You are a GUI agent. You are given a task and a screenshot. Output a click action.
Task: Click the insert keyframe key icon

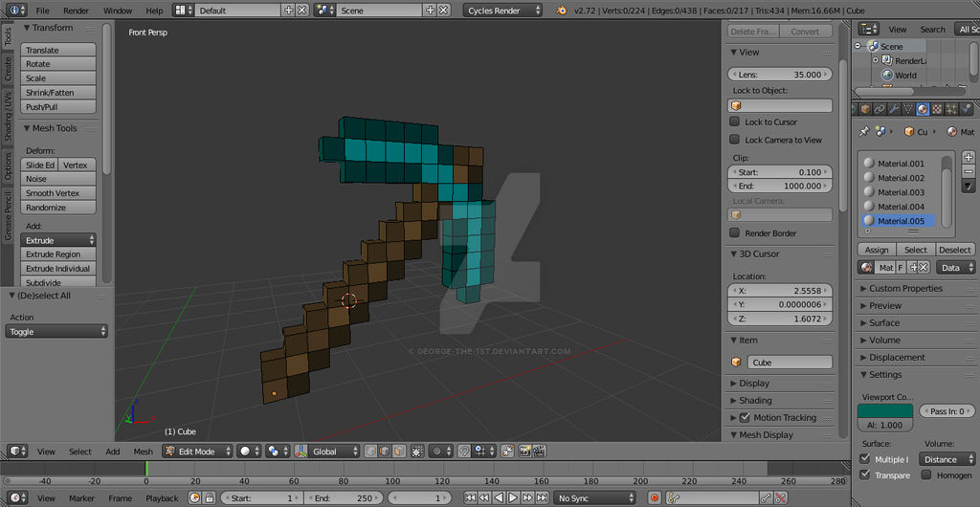[x=765, y=497]
